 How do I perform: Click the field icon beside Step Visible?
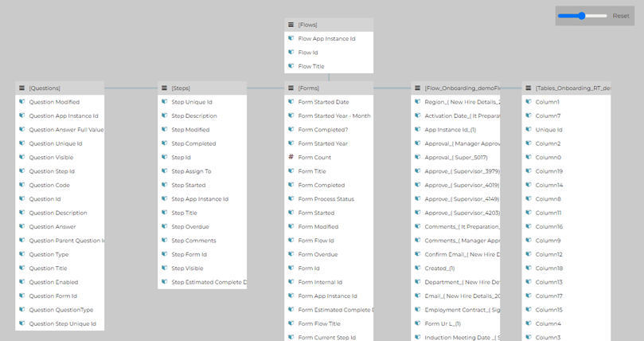(x=164, y=268)
